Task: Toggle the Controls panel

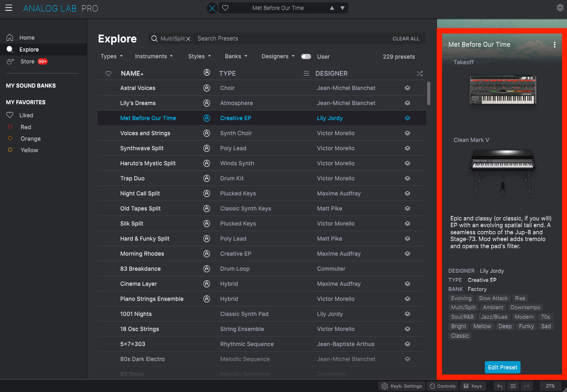Action: 442,386
